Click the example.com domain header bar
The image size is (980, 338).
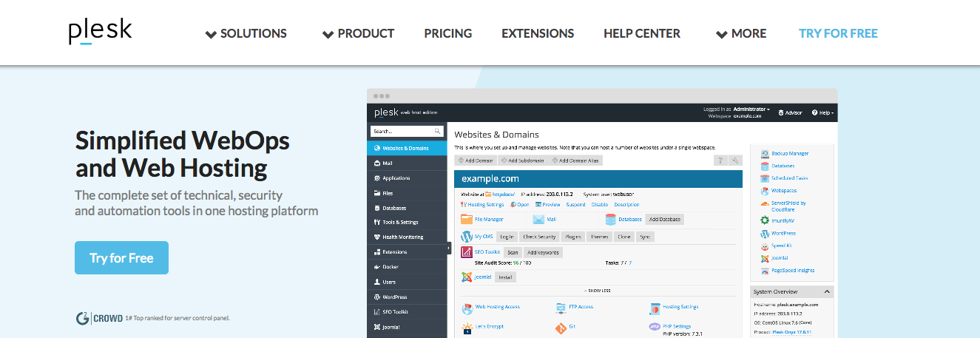click(598, 179)
